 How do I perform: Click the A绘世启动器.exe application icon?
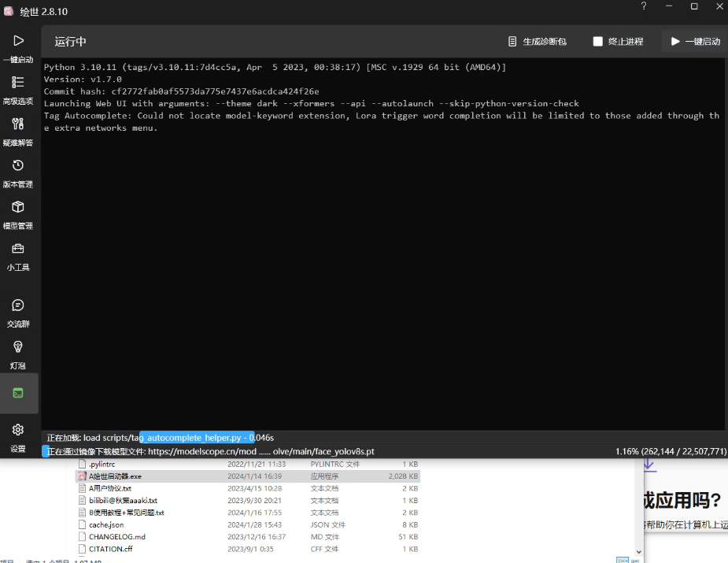[82, 476]
